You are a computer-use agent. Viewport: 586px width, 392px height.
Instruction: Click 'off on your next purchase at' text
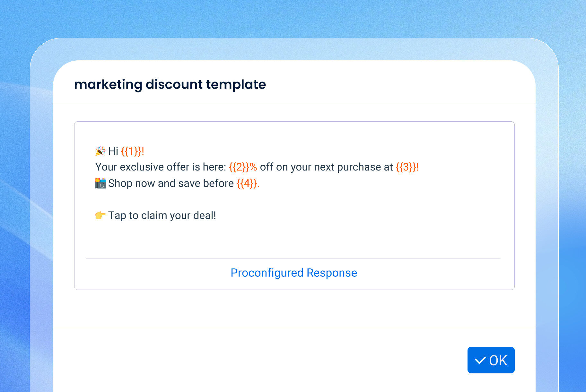[x=326, y=167]
